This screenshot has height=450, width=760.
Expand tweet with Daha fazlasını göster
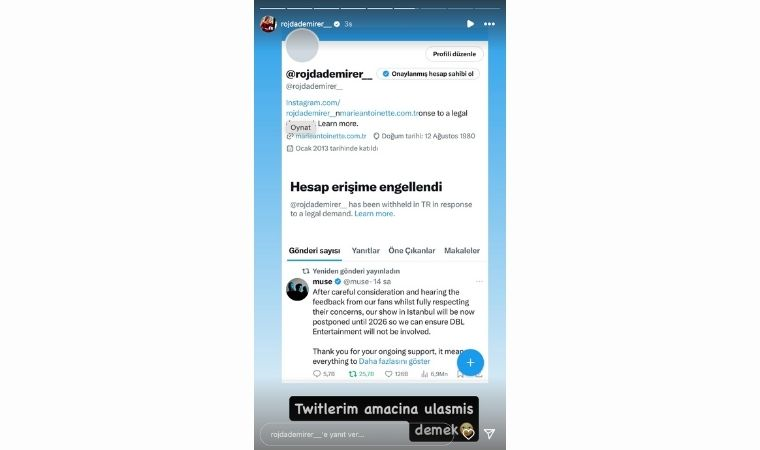point(394,361)
